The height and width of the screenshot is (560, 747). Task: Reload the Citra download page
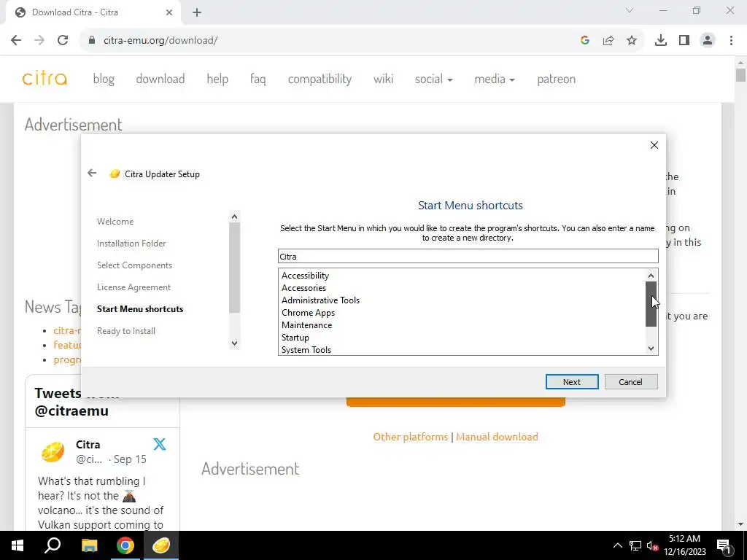[63, 41]
